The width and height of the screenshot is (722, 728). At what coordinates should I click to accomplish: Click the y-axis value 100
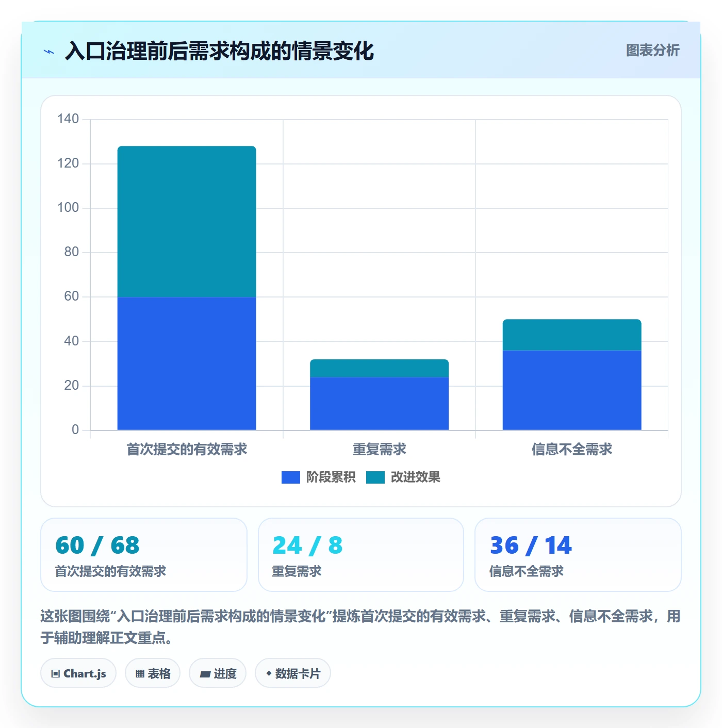[68, 208]
